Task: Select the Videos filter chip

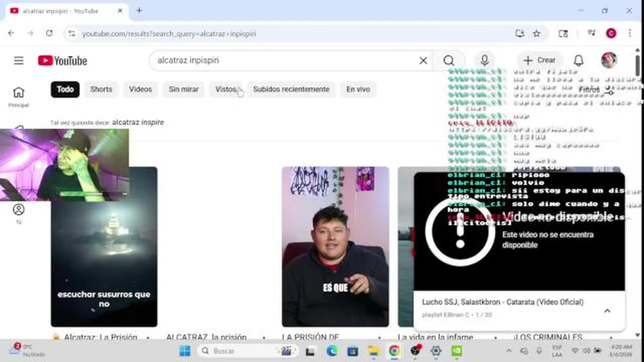Action: tap(140, 89)
